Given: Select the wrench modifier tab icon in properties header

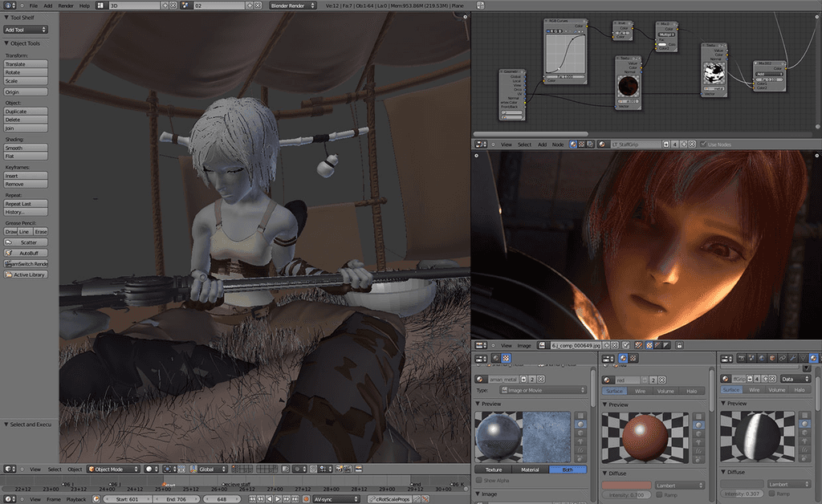Looking at the screenshot, I should click(x=791, y=358).
